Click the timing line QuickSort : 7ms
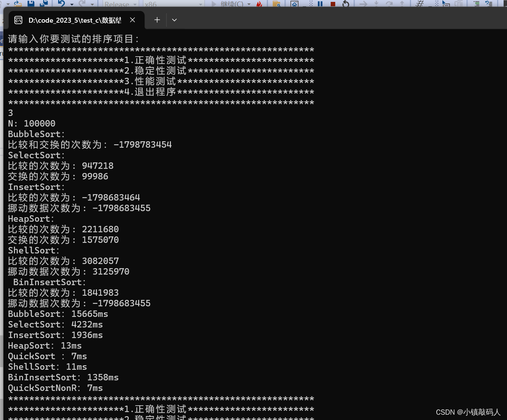This screenshot has width=507, height=420. pyautogui.click(x=48, y=356)
